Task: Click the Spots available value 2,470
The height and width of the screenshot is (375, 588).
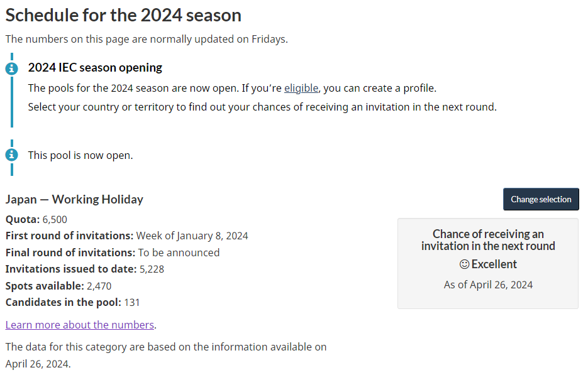Action: click(99, 286)
